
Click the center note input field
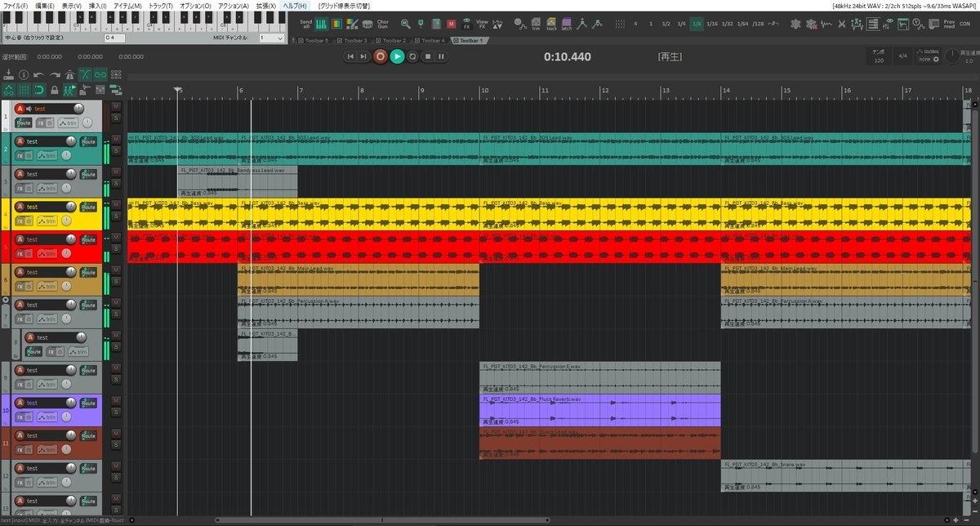[114, 38]
